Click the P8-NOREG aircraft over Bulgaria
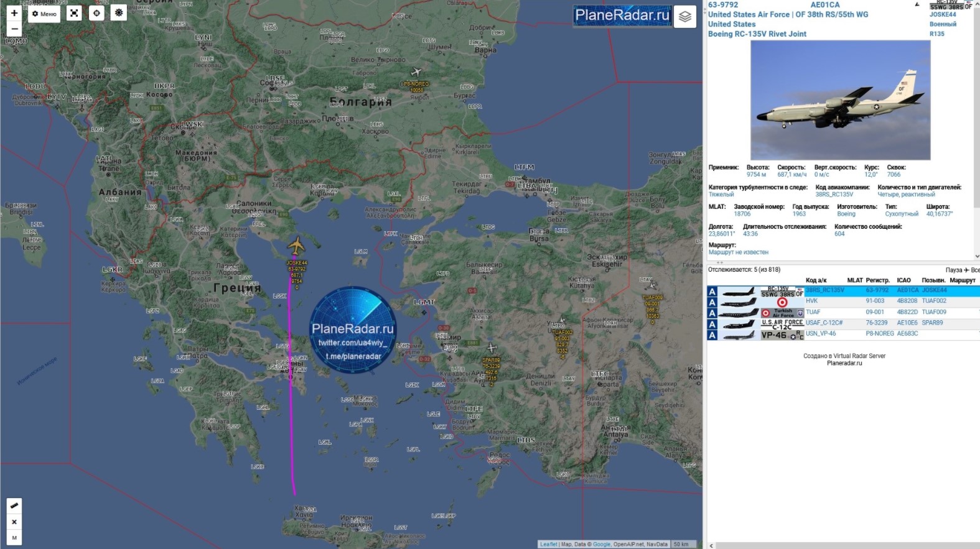980x549 pixels. [x=416, y=72]
